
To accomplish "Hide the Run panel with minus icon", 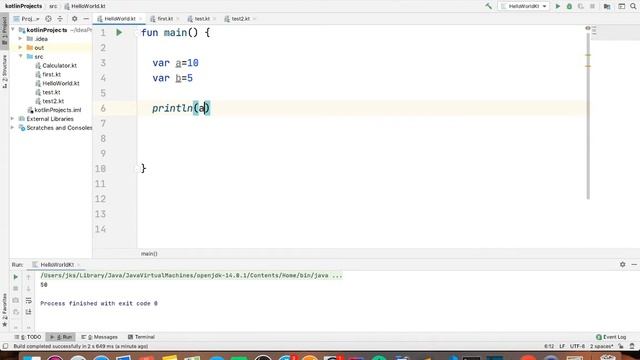I will pyautogui.click(x=634, y=264).
